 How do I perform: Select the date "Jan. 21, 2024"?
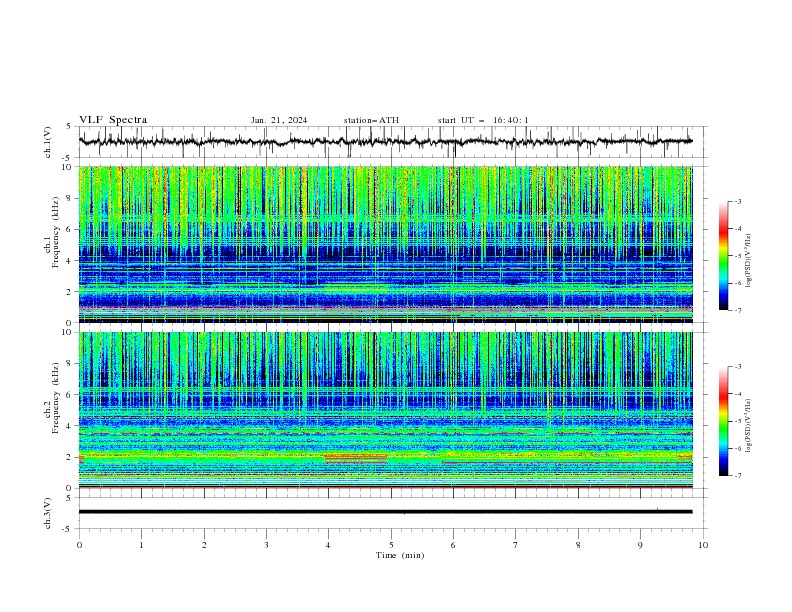coord(279,120)
